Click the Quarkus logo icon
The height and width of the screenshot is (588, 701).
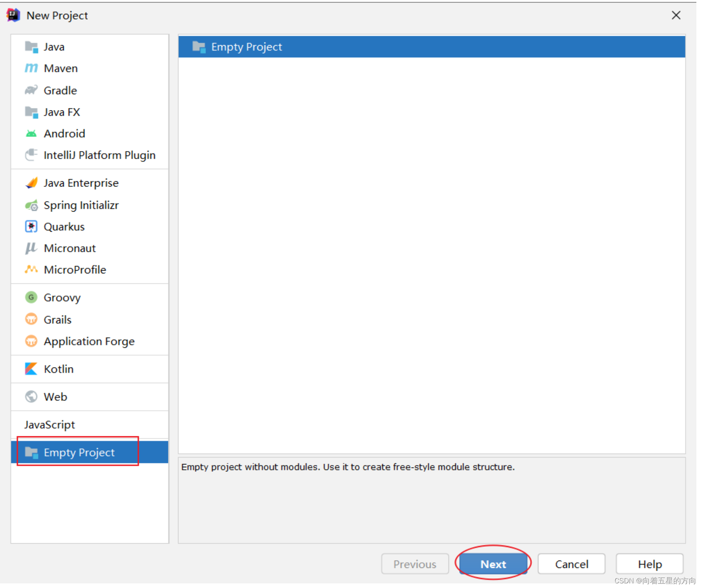[31, 227]
